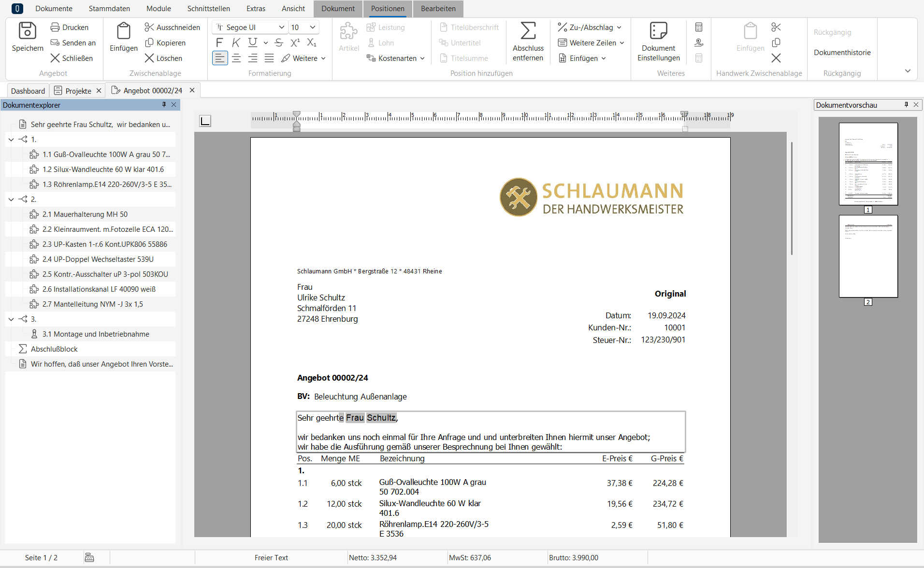The height and width of the screenshot is (568, 924).
Task: Switch to the Dokument ribbon tab
Action: 338,9
